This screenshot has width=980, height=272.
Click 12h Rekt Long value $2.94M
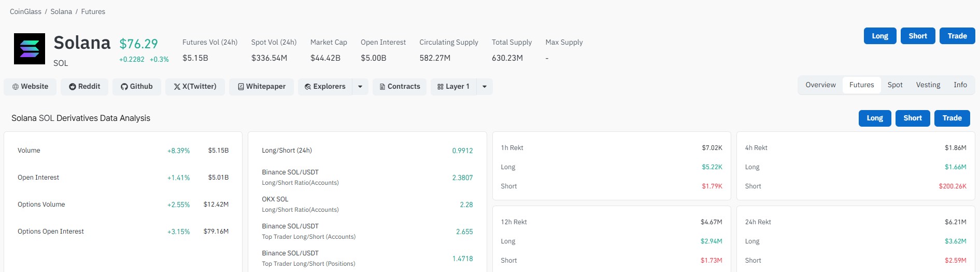(x=712, y=241)
